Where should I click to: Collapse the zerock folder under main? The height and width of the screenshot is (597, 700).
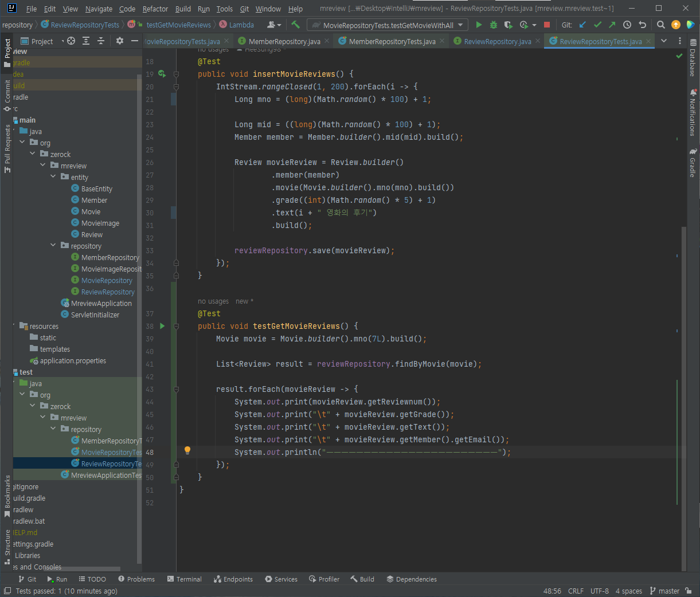(33, 154)
